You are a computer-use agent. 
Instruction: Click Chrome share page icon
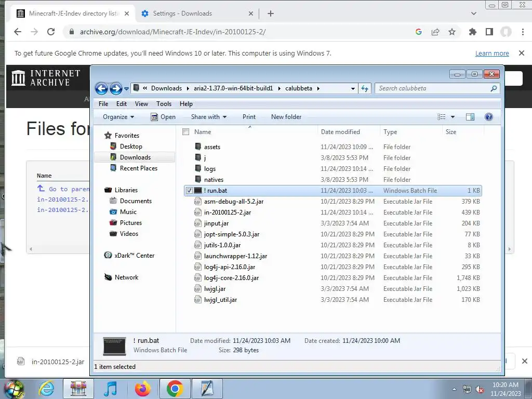(435, 32)
